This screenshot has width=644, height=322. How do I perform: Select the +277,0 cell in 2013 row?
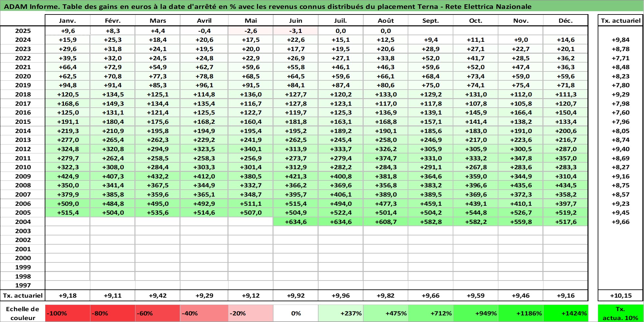coord(67,140)
